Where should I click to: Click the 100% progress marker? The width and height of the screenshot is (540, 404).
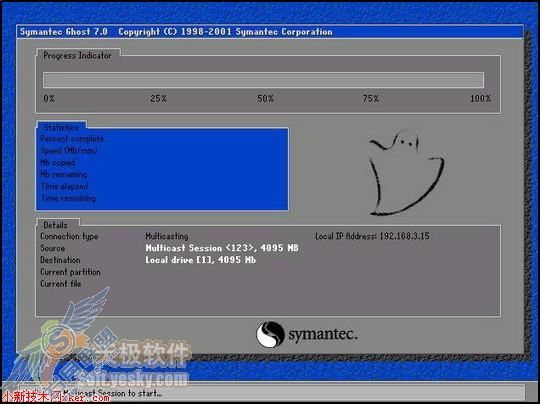point(480,99)
